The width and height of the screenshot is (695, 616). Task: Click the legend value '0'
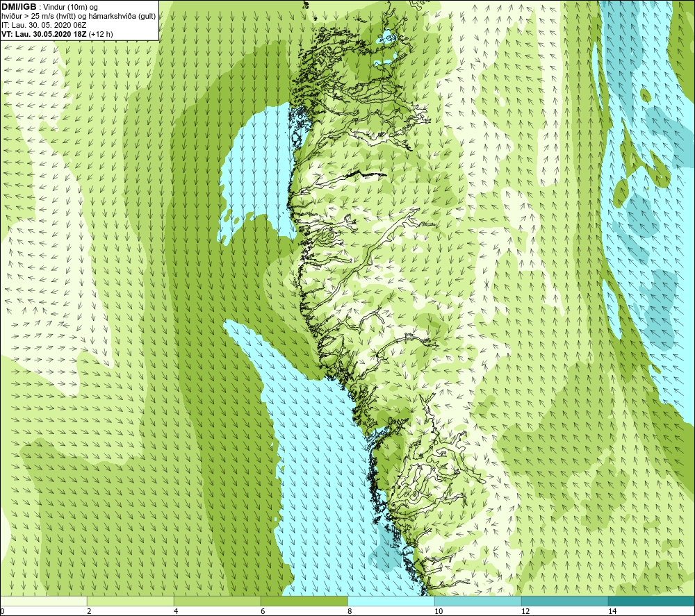2,611
